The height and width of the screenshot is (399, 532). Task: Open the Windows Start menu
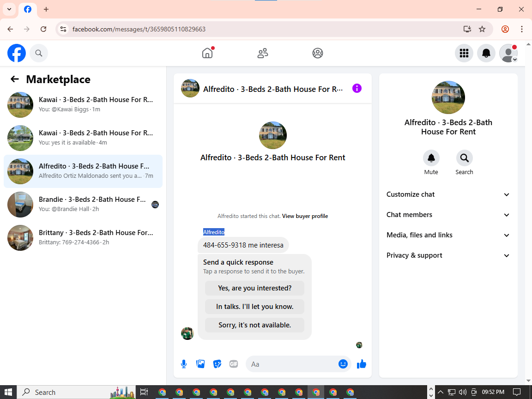pos(8,392)
